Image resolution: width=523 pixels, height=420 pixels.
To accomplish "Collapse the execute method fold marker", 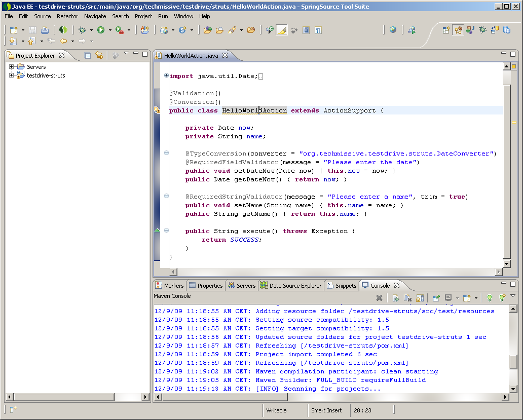I will (166, 231).
